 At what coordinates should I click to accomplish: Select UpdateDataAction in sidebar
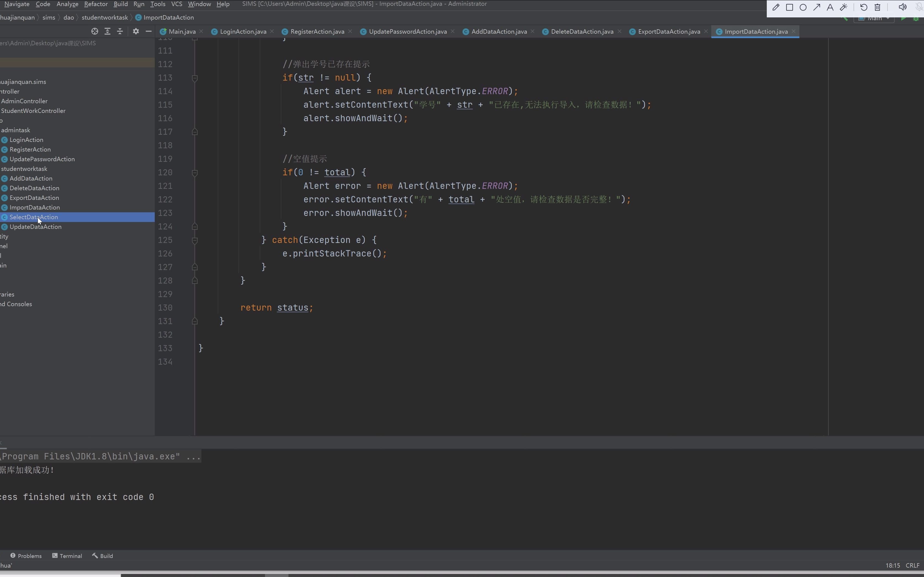click(x=35, y=227)
